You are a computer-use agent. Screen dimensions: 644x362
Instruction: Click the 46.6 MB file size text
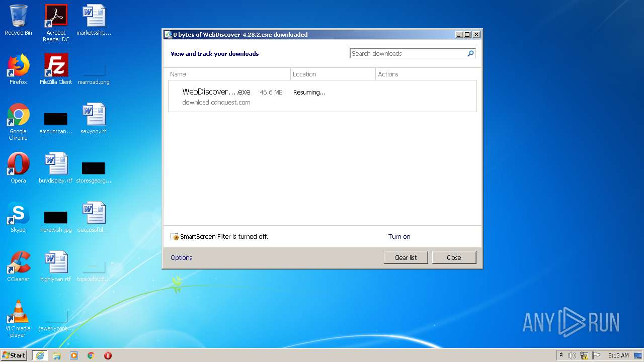pos(271,93)
